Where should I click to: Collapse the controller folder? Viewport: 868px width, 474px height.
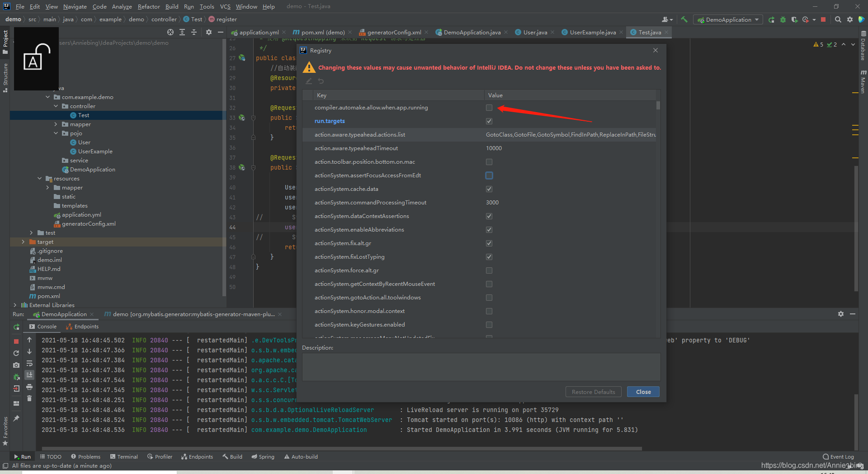56,106
